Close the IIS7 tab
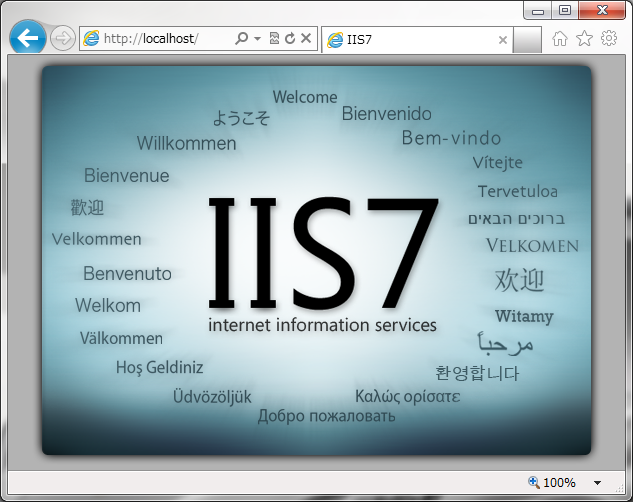 pyautogui.click(x=503, y=40)
